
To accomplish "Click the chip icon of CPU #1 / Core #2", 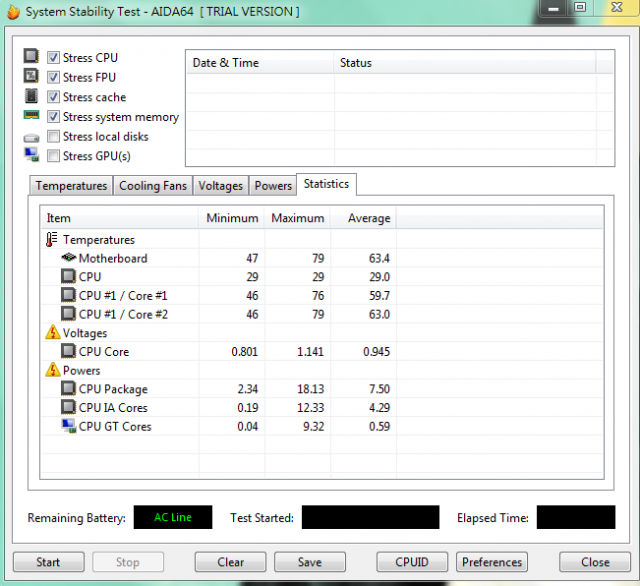I will click(x=69, y=314).
